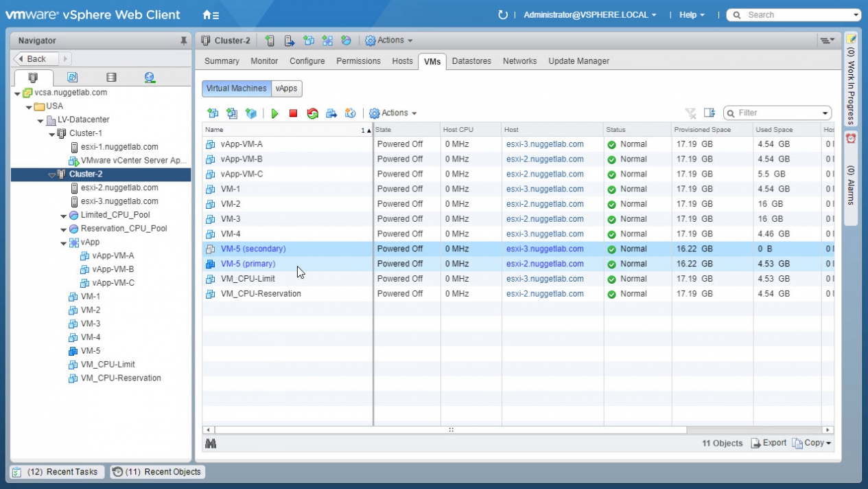Open the esxi-3.nuggetlab.com link for vApp-VM-A
The width and height of the screenshot is (868, 489).
pyautogui.click(x=545, y=144)
